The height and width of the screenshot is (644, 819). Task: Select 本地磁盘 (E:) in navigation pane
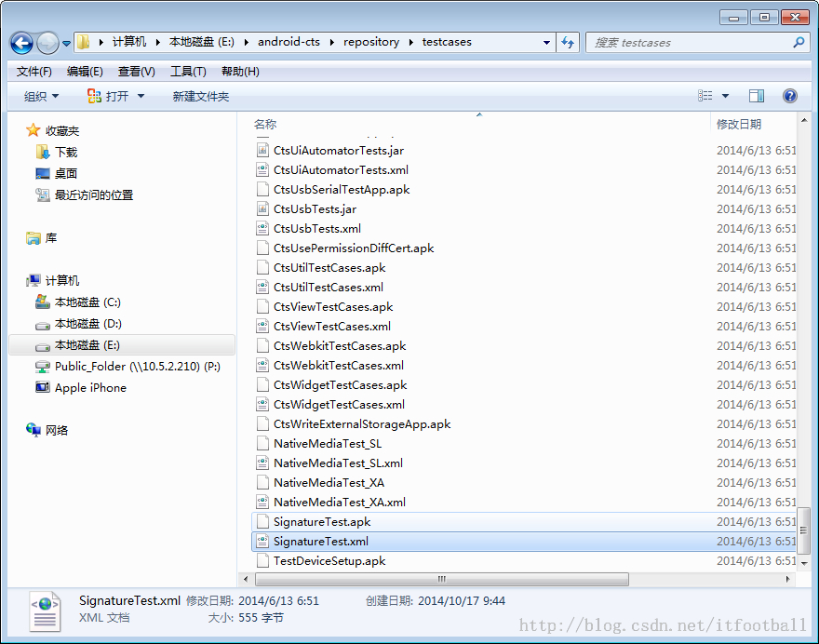coord(122,344)
